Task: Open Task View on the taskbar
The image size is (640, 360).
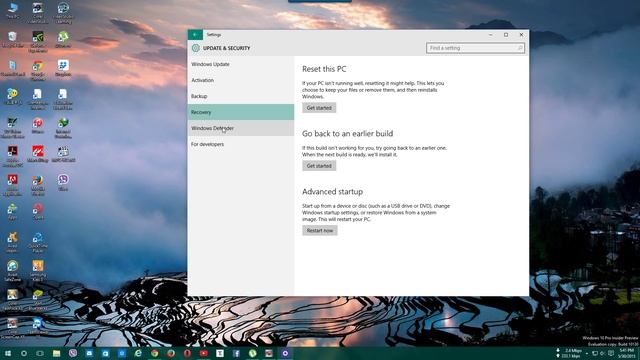Action: [x=40, y=353]
